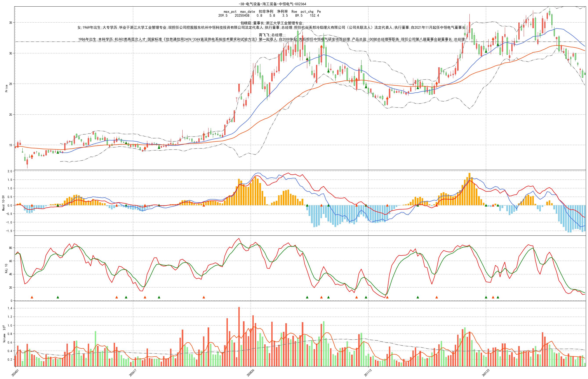Click the Price y-axis label
The height and width of the screenshot is (379, 588).
[6, 88]
